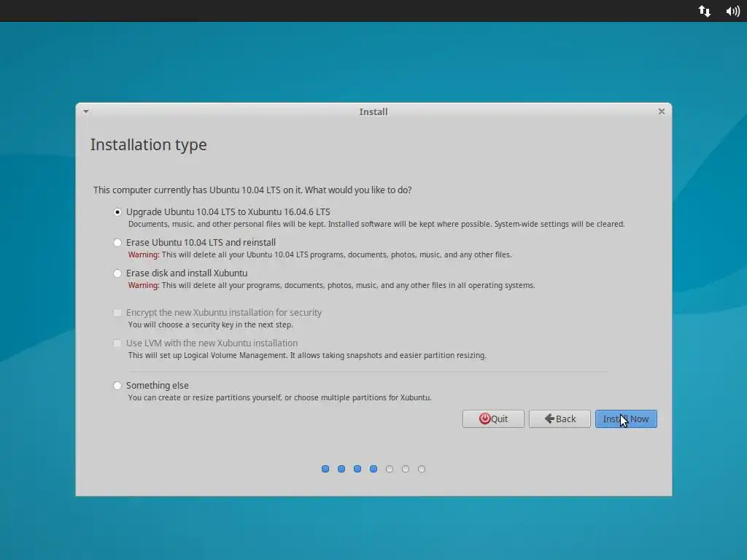Click warning text about deleting Ubuntu 10.04 programs

click(x=320, y=254)
